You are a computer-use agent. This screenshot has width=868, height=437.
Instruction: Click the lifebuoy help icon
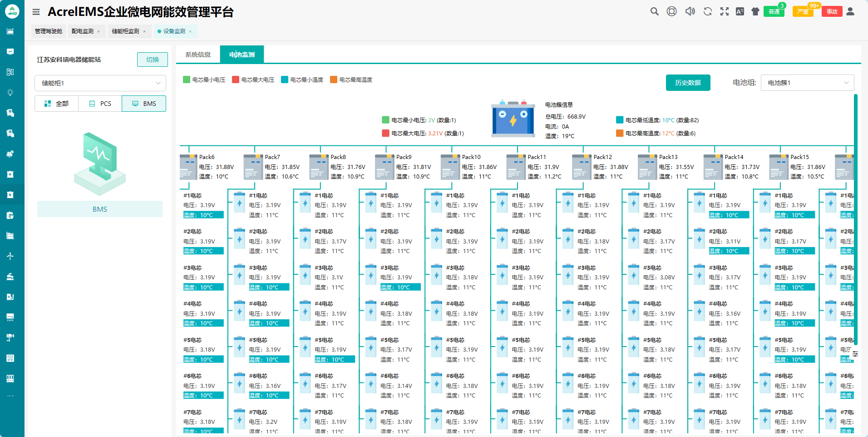[671, 11]
